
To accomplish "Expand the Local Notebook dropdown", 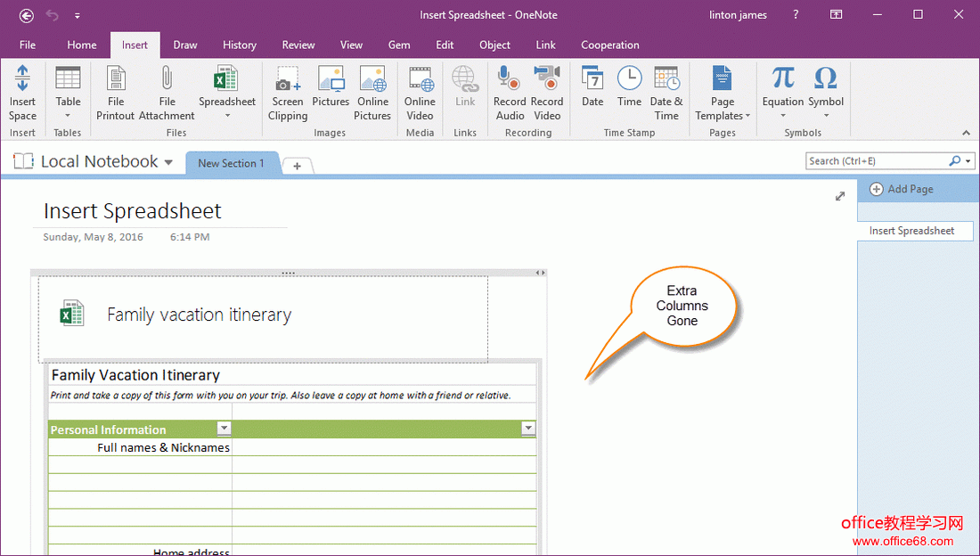I will 168,162.
